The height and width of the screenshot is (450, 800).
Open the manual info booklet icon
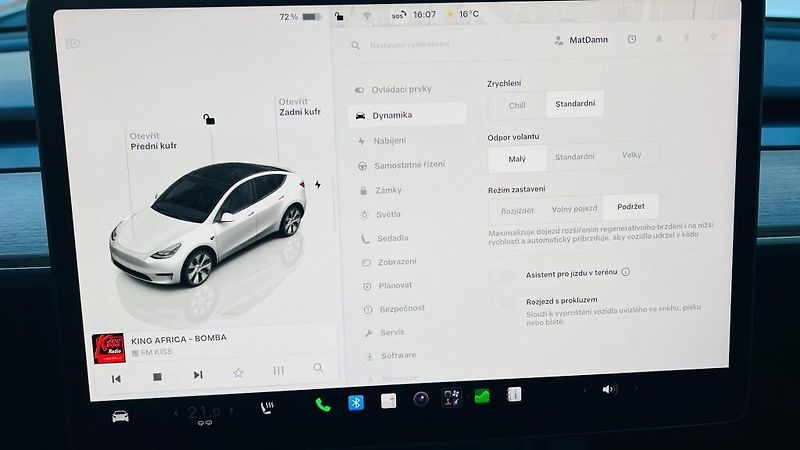(514, 394)
